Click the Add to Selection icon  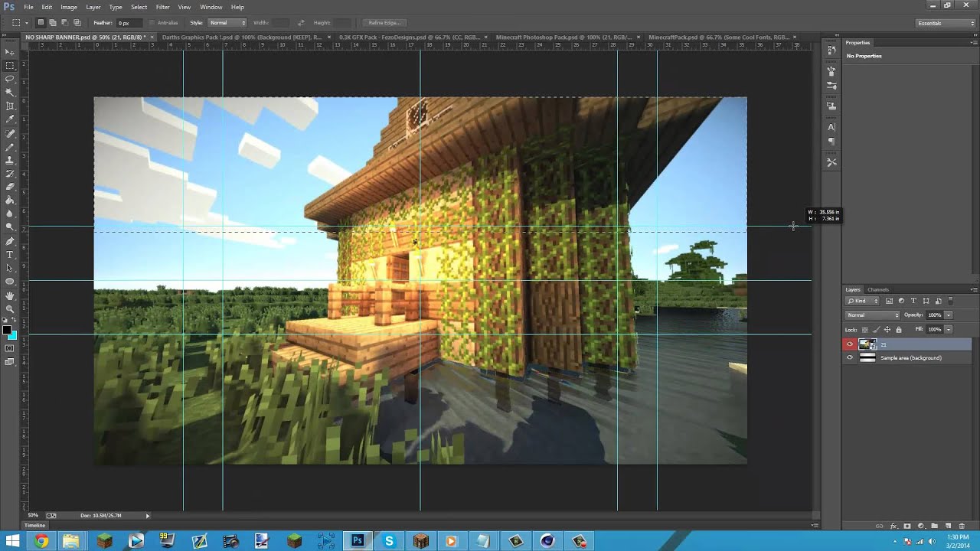pyautogui.click(x=53, y=23)
